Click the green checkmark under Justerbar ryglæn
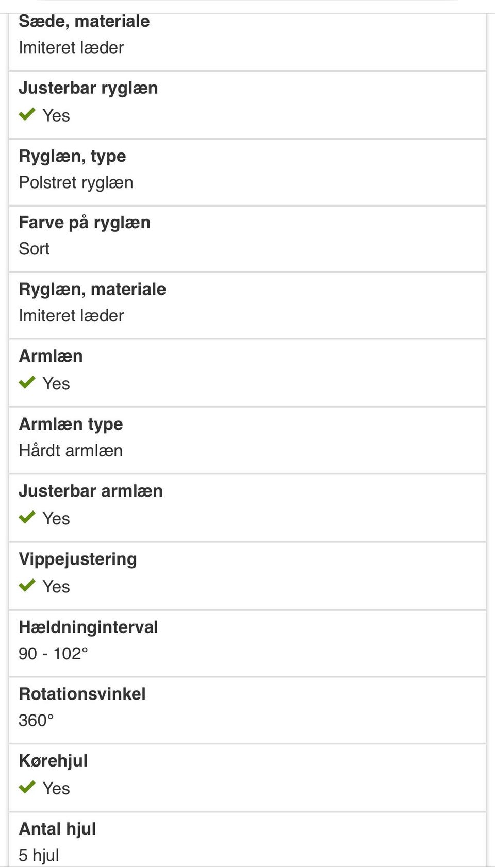 tap(27, 114)
